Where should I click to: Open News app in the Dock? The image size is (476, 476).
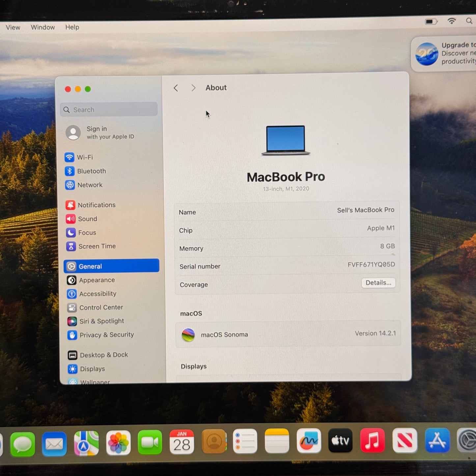(405, 440)
